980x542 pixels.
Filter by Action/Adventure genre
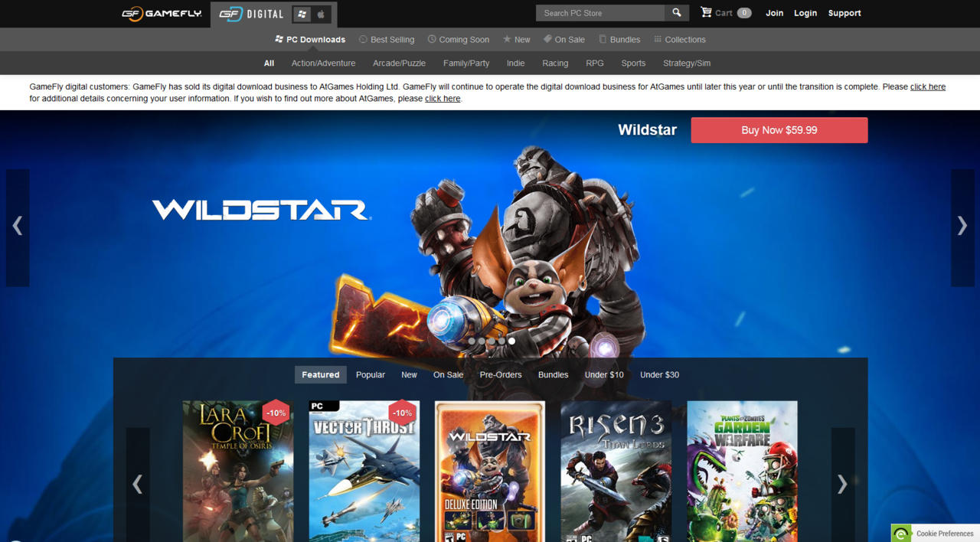pyautogui.click(x=323, y=64)
